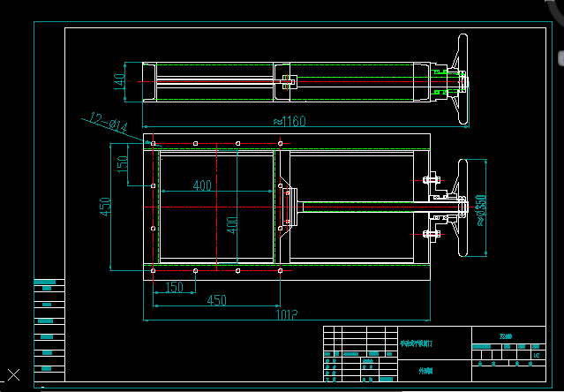Viewport: 564px width, 392px height.
Task: Select the 1012 frame length dimension
Action: (287, 315)
